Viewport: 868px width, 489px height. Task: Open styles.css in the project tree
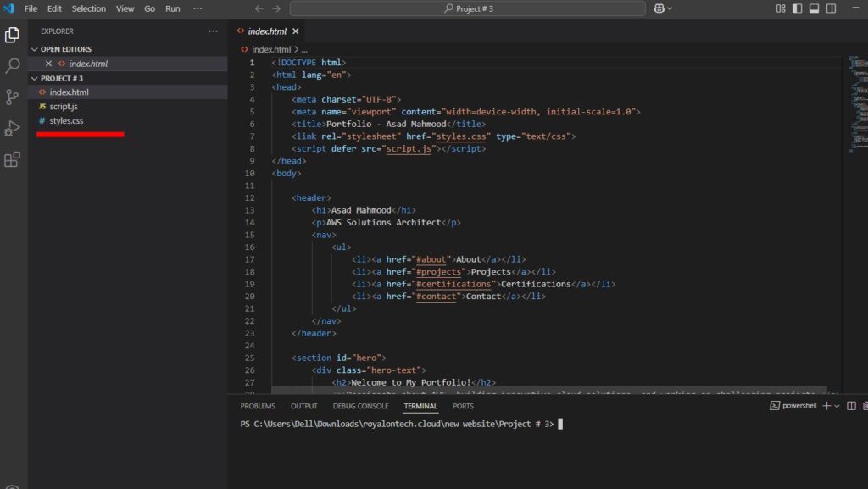[x=128, y=120]
